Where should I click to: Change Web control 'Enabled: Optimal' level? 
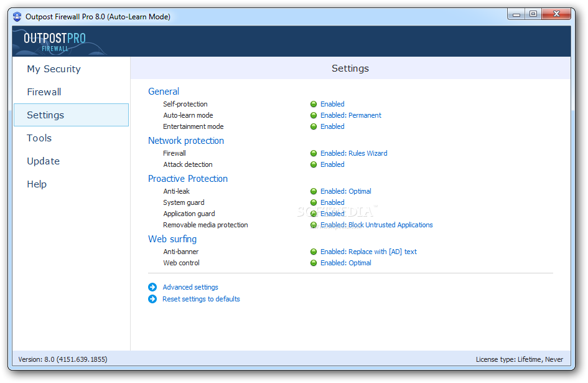point(346,263)
